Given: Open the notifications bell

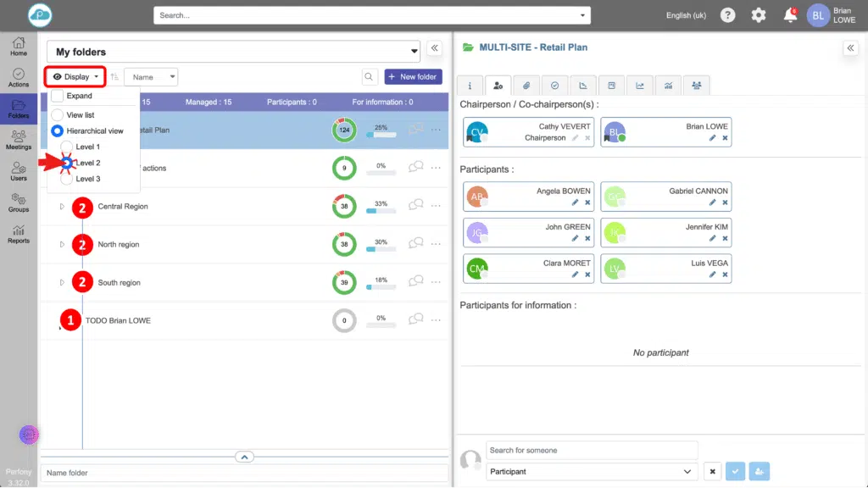Looking at the screenshot, I should click(x=790, y=15).
